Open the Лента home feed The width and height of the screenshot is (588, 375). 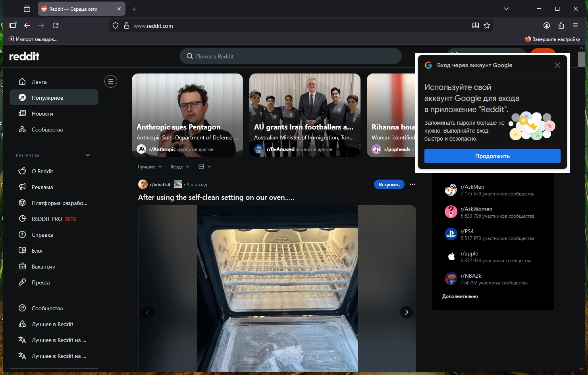coord(54,82)
